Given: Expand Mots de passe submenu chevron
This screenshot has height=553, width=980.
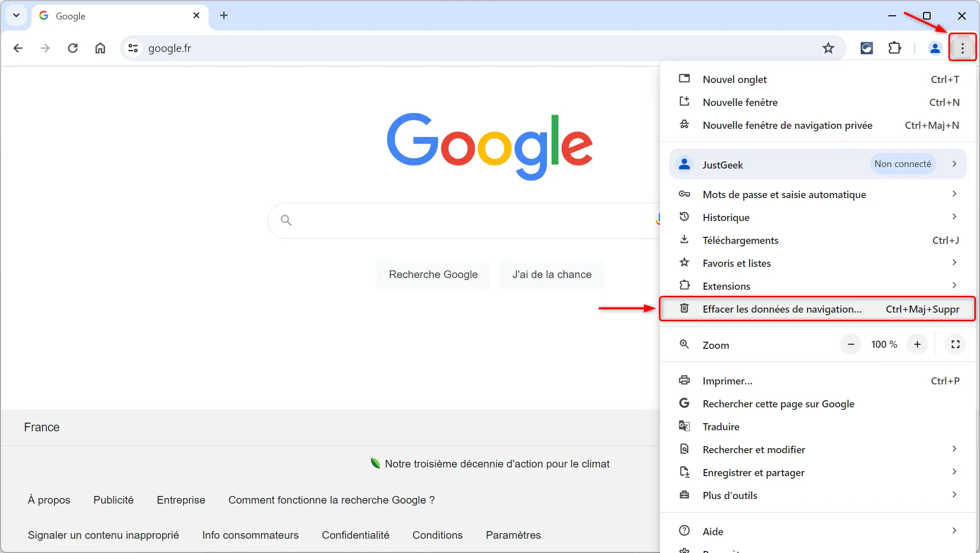Looking at the screenshot, I should [x=955, y=193].
